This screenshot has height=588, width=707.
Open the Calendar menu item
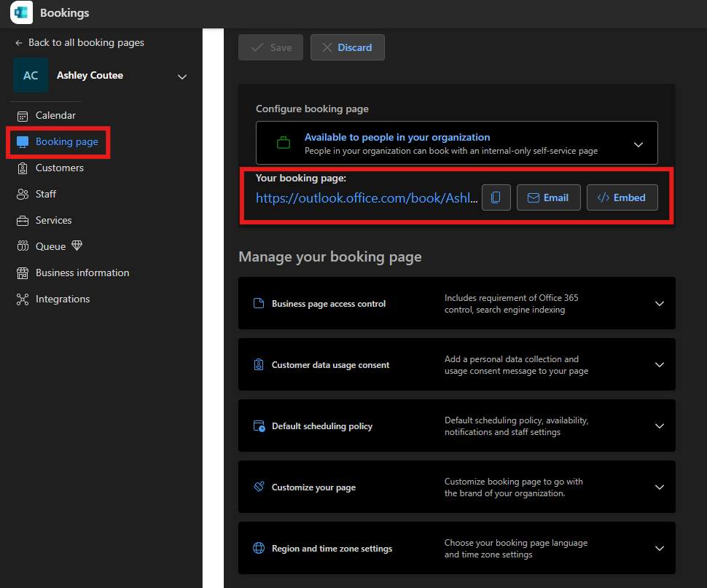pyautogui.click(x=55, y=115)
